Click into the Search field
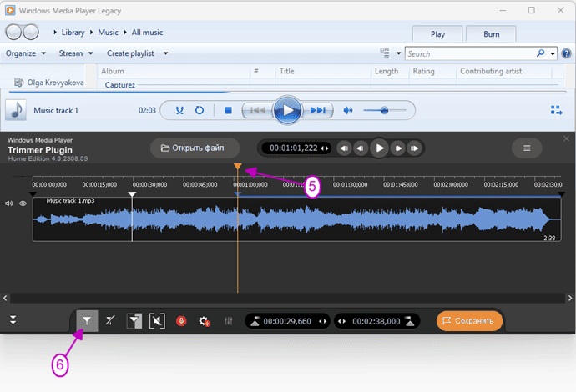Viewport: 576px width, 392px height. pos(470,53)
